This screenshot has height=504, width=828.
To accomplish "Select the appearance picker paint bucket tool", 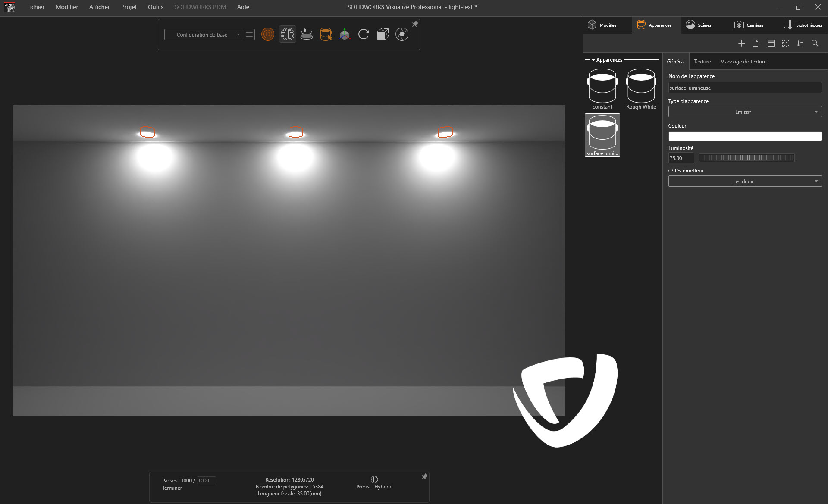I will [326, 34].
